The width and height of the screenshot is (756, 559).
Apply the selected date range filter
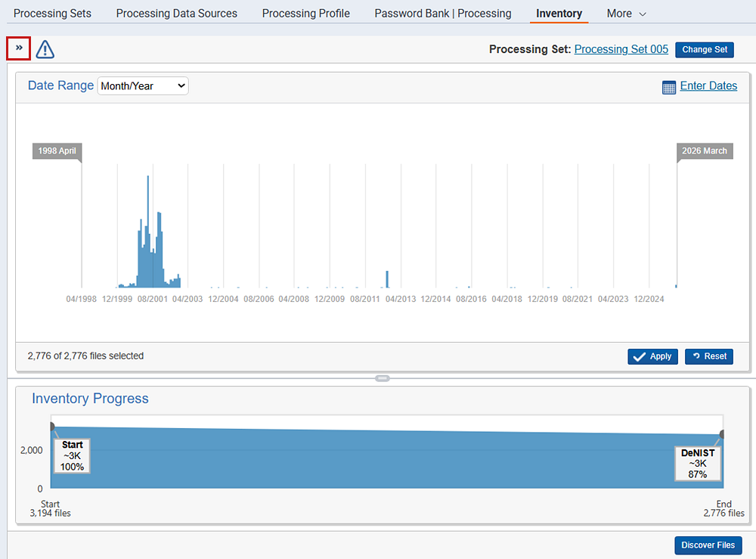[652, 356]
